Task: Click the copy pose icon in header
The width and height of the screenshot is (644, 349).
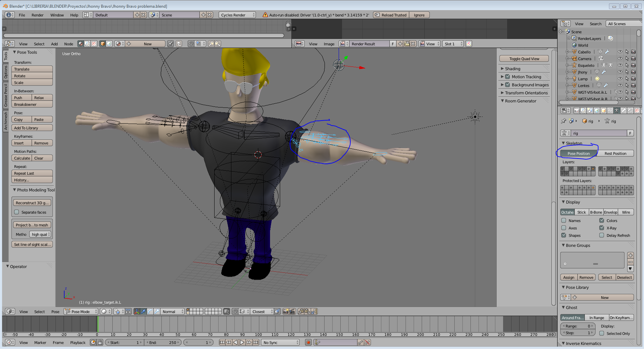Action: [301, 311]
